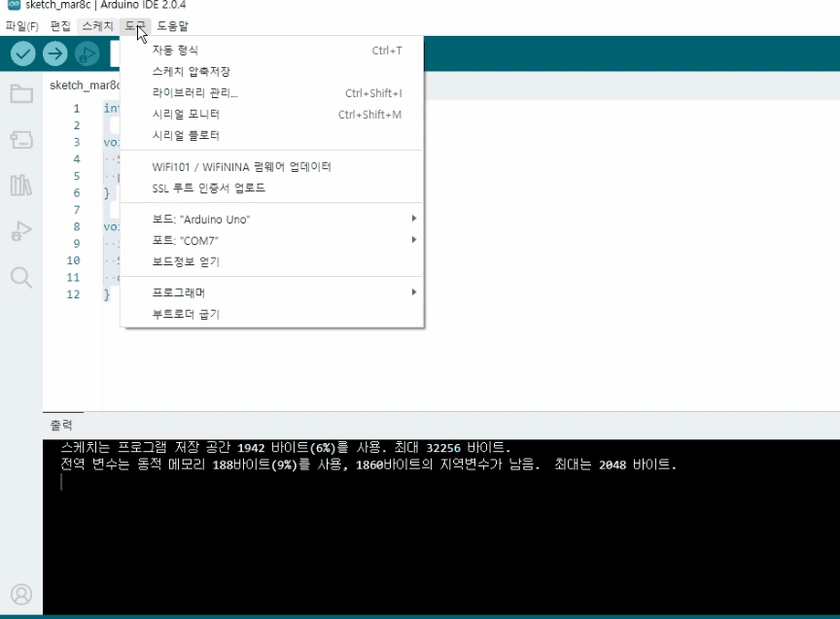Open 시리얼 모니터 from menu
The image size is (840, 619).
(x=272, y=114)
